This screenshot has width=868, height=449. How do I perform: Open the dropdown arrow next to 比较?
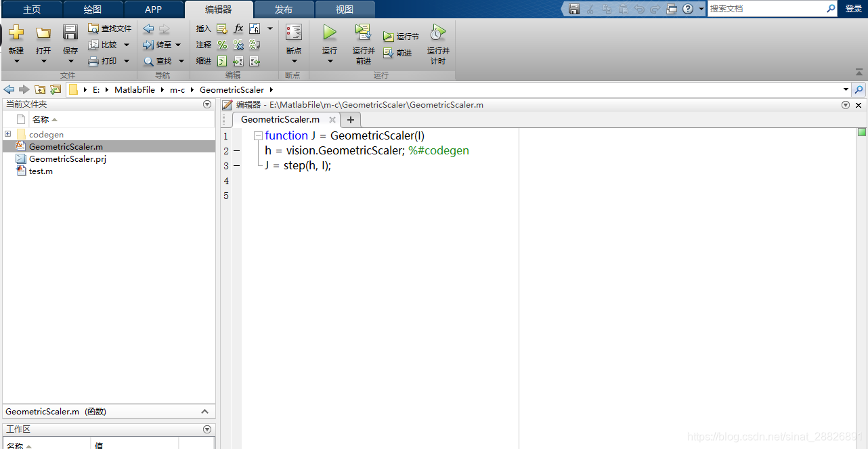[127, 45]
